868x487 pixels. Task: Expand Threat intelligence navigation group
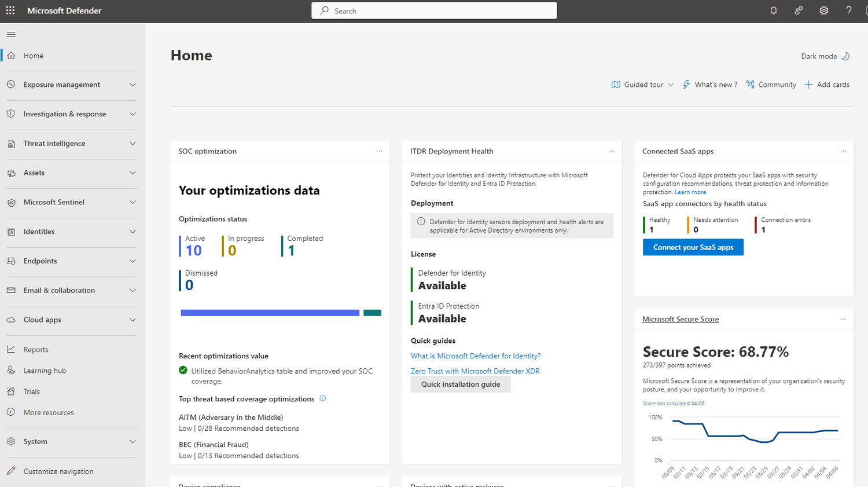pyautogui.click(x=72, y=144)
